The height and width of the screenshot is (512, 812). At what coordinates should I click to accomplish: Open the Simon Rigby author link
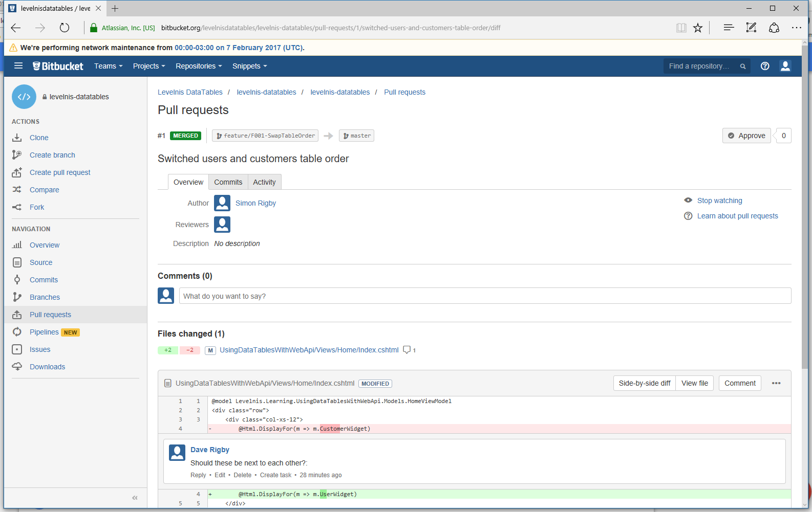tap(255, 203)
